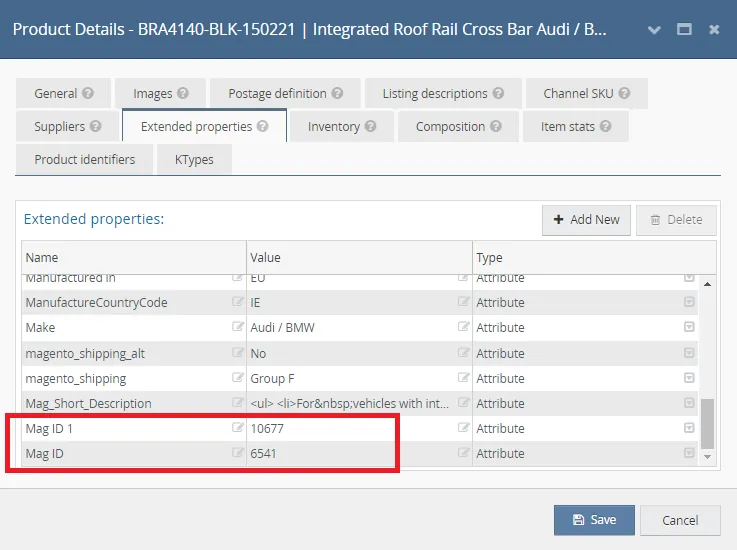The height and width of the screenshot is (550, 737).
Task: Edit value icon for magento_shipping_alt No
Action: point(463,352)
